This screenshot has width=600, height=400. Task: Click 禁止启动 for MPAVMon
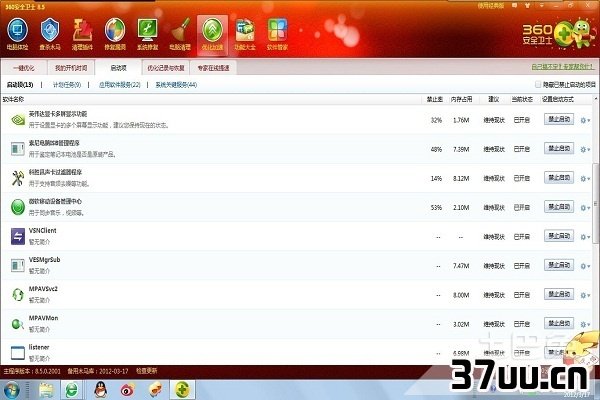(559, 323)
